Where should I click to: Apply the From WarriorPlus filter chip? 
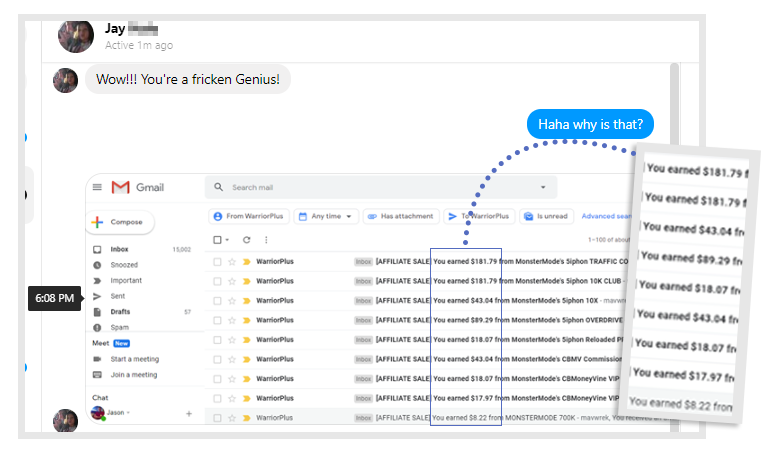click(x=249, y=217)
